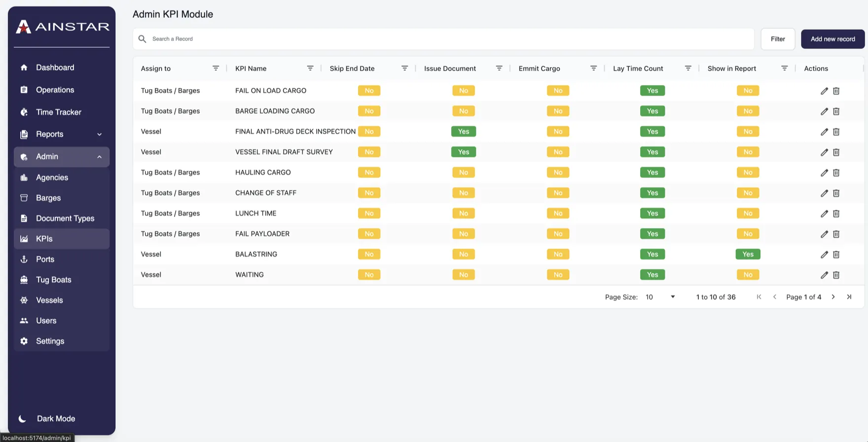The image size is (868, 442).
Task: Open the Lay Time Count column menu
Action: [x=688, y=68]
